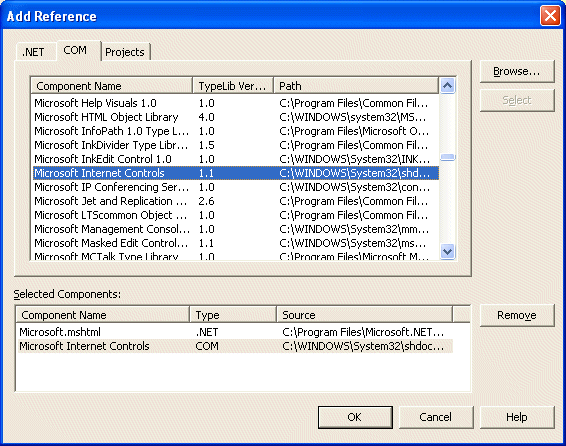Click the Remove button

coord(517,315)
